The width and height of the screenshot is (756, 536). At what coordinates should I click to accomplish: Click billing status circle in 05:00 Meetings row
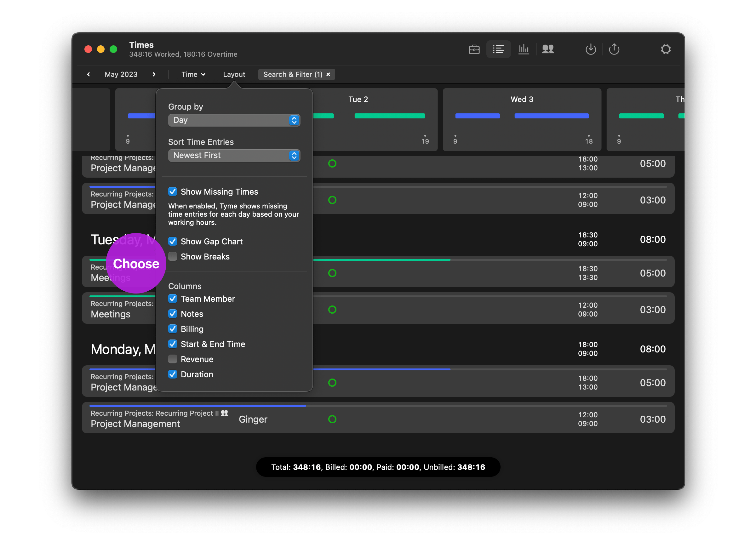[332, 273]
